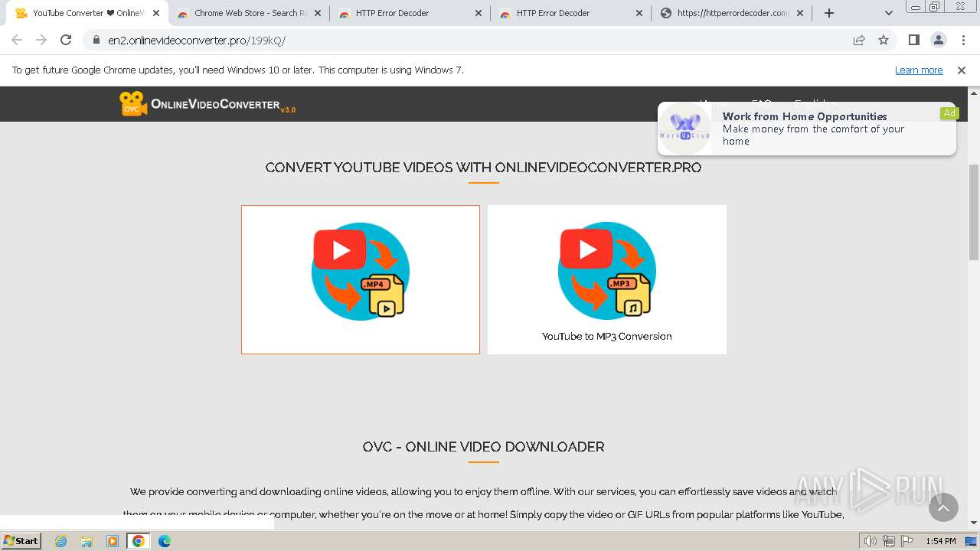Click the WorkUpClub ad logo

(685, 128)
